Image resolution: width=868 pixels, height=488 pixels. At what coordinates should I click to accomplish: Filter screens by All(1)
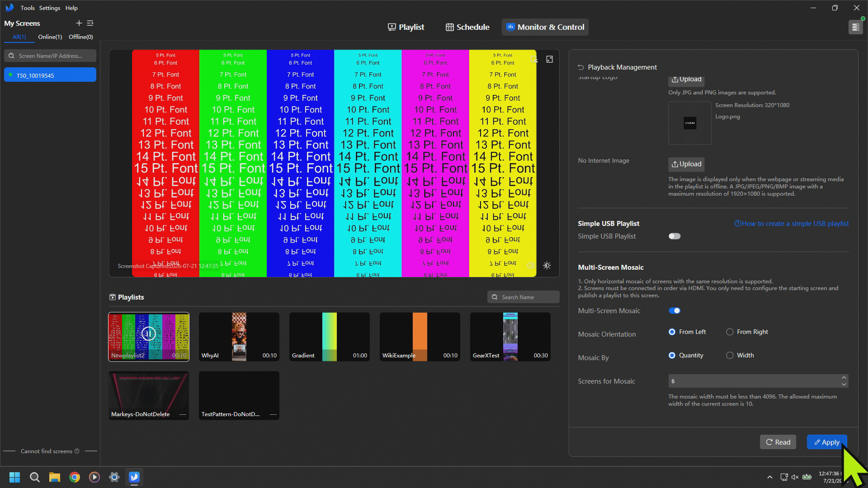point(19,37)
